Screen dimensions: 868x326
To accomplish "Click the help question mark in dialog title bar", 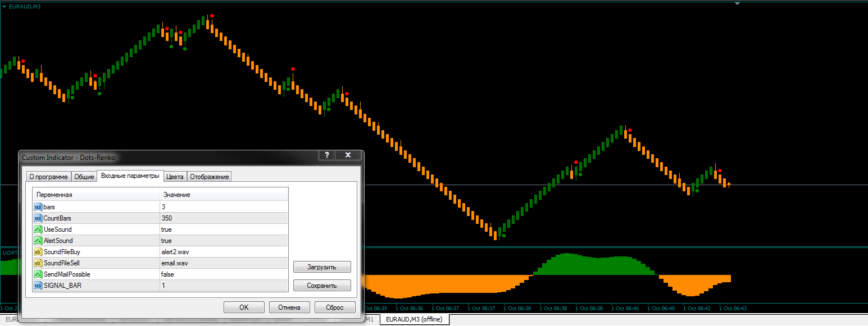I will click(x=327, y=155).
